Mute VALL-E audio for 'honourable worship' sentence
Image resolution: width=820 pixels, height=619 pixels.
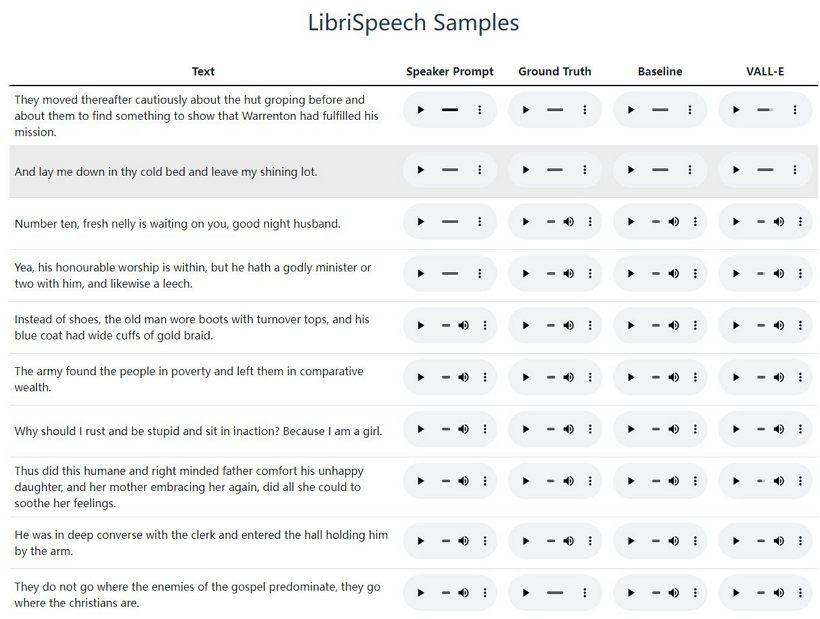(x=779, y=273)
